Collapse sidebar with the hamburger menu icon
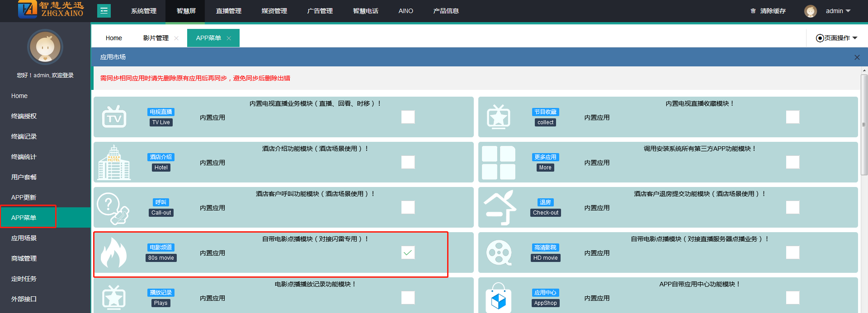Image resolution: width=868 pixels, height=313 pixels. (x=104, y=11)
